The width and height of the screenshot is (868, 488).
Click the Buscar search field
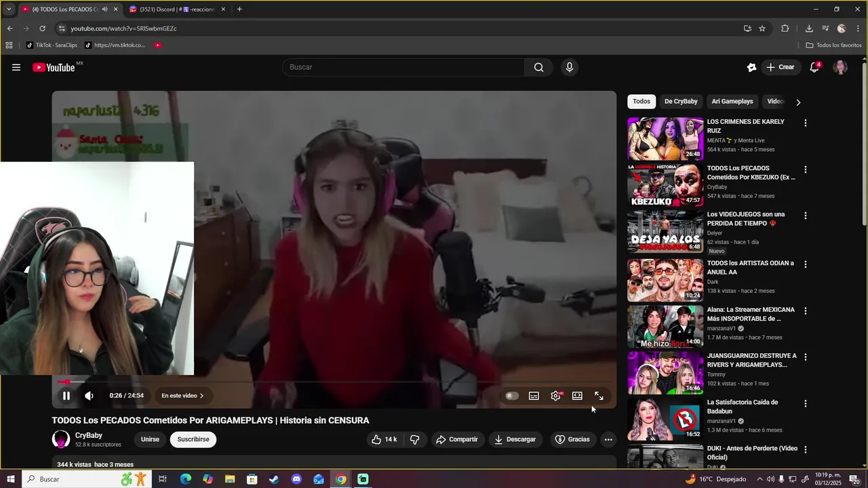click(x=403, y=67)
